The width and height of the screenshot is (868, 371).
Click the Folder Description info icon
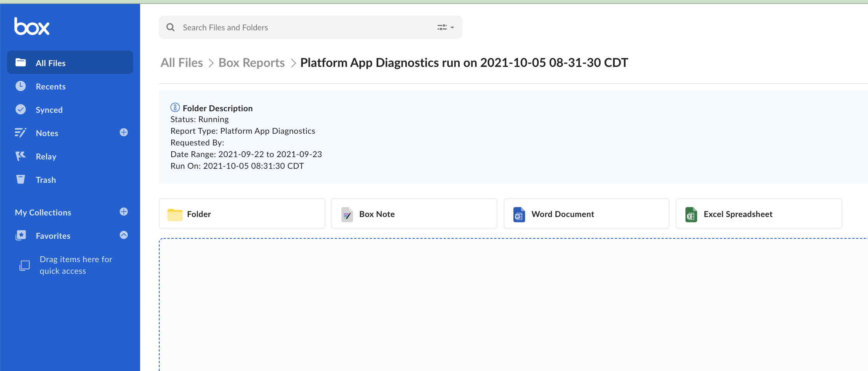pos(175,108)
